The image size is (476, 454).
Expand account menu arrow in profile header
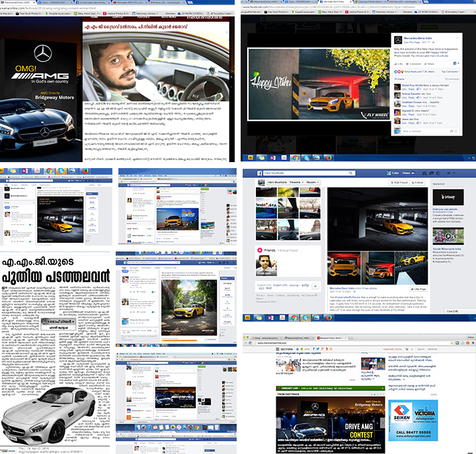[454, 173]
